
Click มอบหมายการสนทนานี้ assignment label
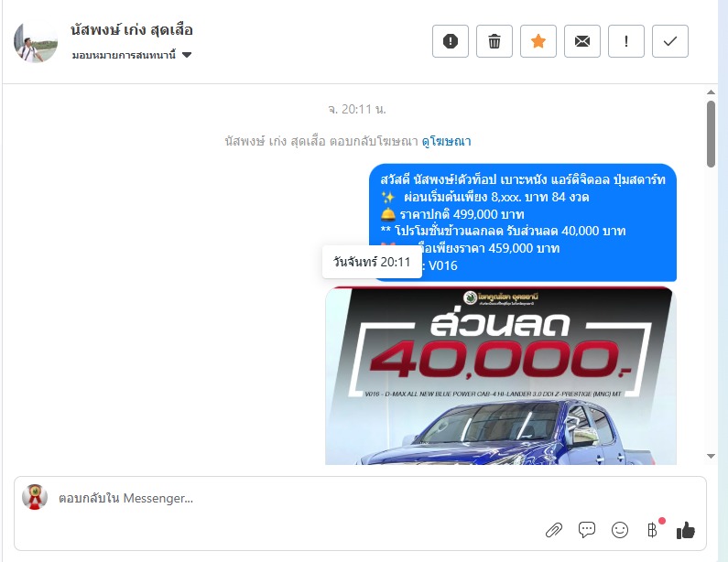coord(124,55)
